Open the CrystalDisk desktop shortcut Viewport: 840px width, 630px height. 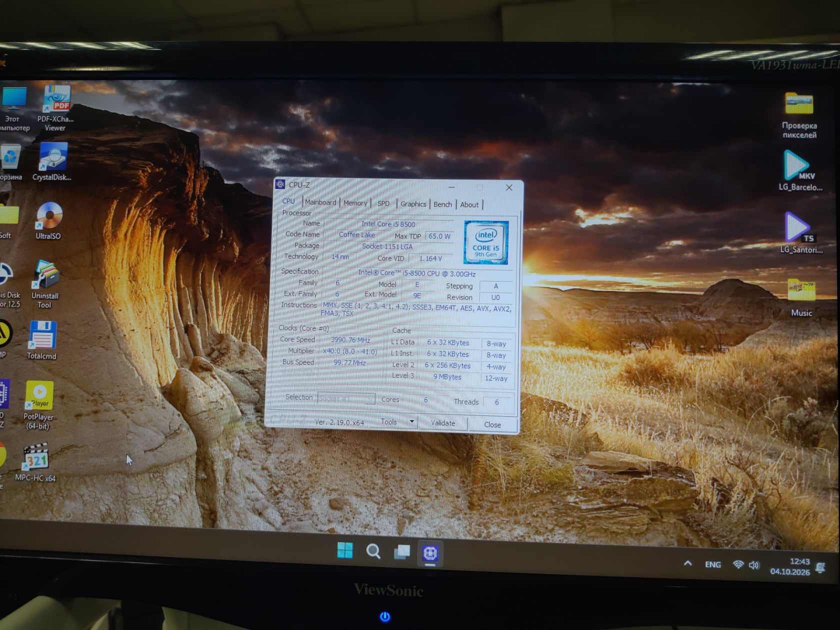tap(52, 161)
